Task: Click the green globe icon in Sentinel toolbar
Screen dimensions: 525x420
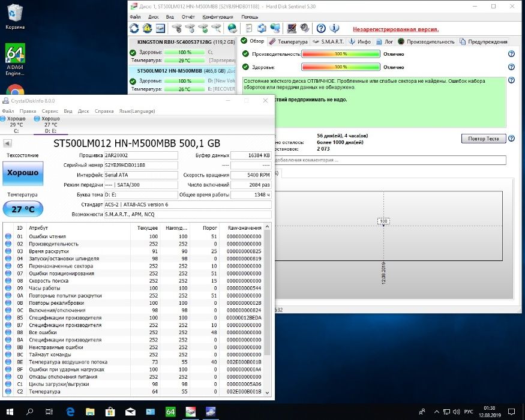Action: point(232,28)
